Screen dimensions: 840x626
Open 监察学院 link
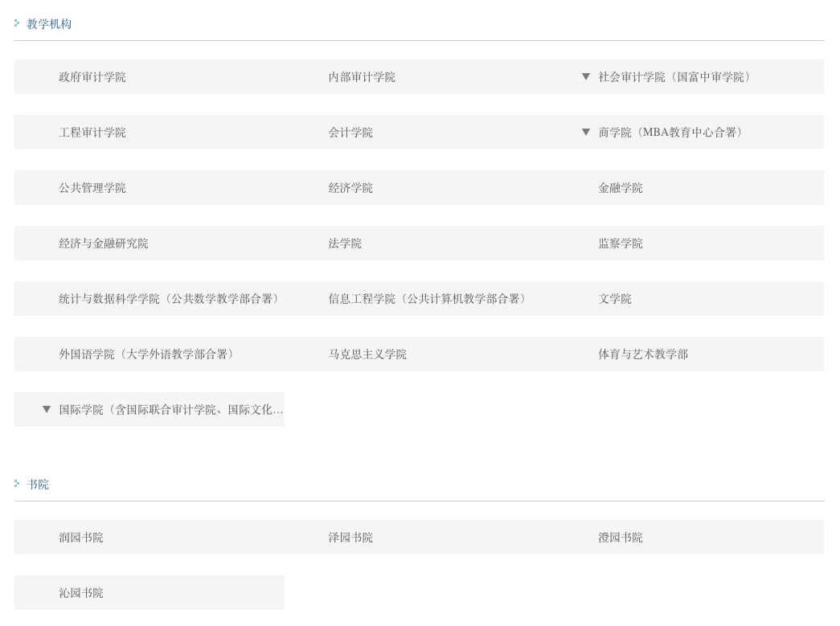pos(620,243)
